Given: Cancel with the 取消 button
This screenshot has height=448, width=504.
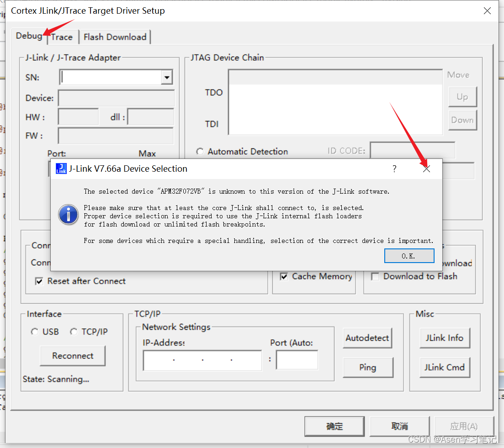Looking at the screenshot, I should (399, 427).
